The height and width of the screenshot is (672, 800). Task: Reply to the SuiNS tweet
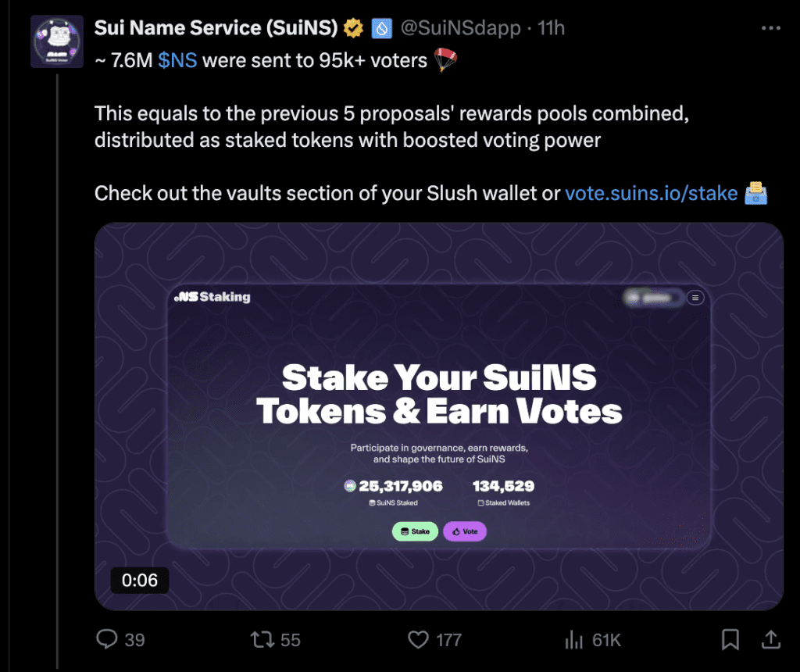coord(107,640)
